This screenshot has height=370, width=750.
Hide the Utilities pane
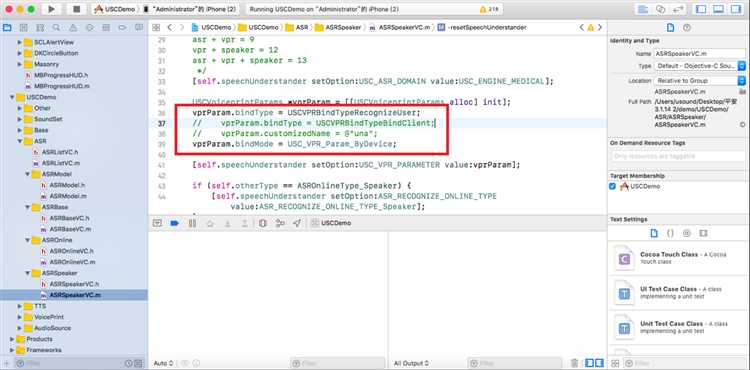coord(736,9)
